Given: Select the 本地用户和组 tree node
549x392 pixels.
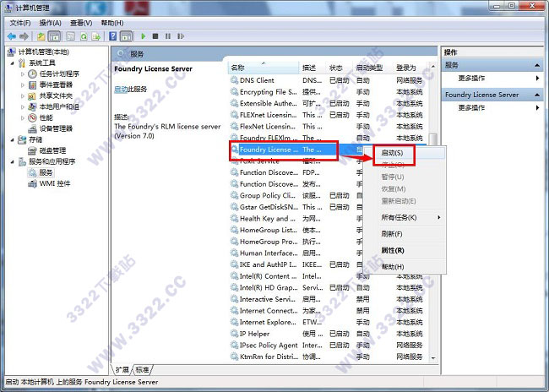Looking at the screenshot, I should tap(59, 106).
